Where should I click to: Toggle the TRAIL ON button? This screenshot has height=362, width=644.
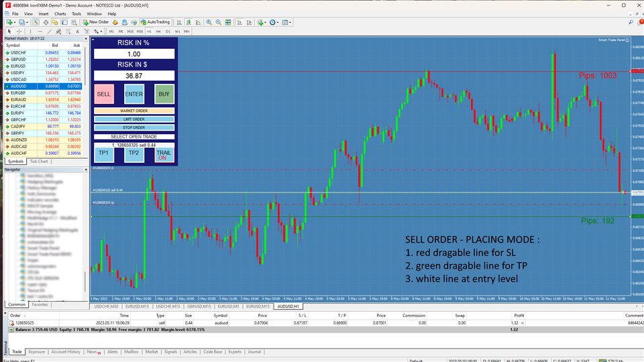[164, 155]
